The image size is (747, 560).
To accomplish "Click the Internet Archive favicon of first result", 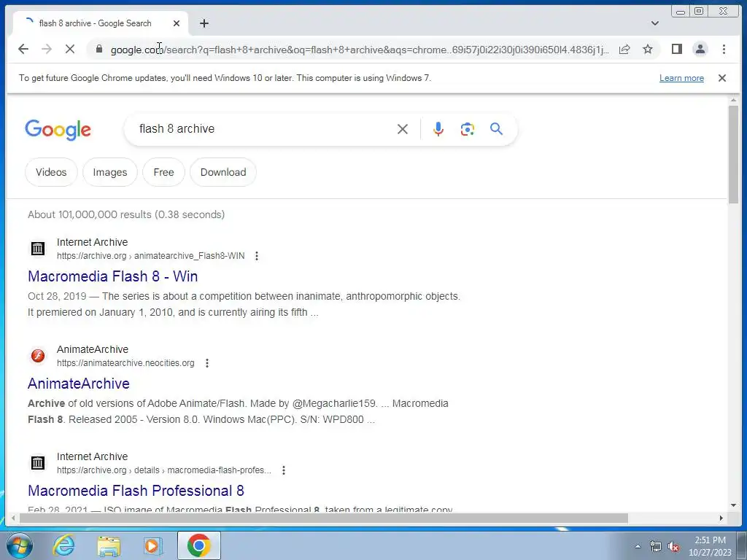I will 38,249.
